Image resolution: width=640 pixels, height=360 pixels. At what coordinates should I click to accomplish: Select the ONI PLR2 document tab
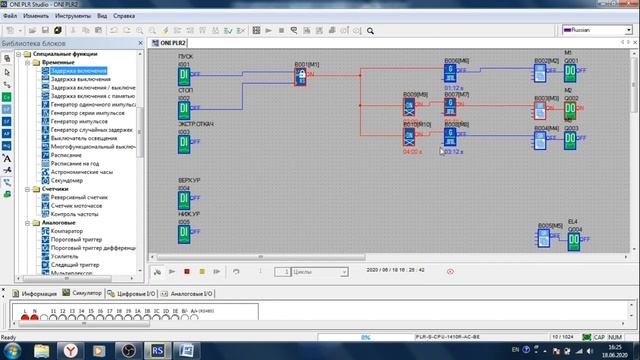pos(169,43)
